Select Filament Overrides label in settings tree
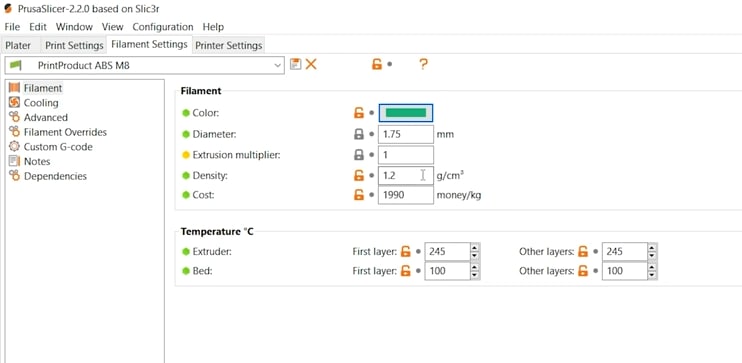Viewport: 742px width, 363px height. 65,132
